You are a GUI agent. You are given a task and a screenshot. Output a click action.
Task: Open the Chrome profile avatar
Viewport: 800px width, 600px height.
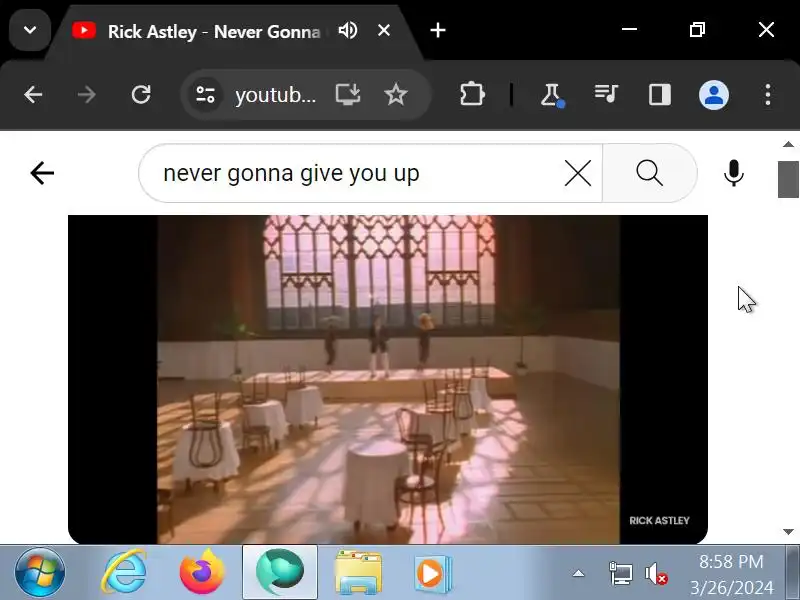[x=714, y=95]
